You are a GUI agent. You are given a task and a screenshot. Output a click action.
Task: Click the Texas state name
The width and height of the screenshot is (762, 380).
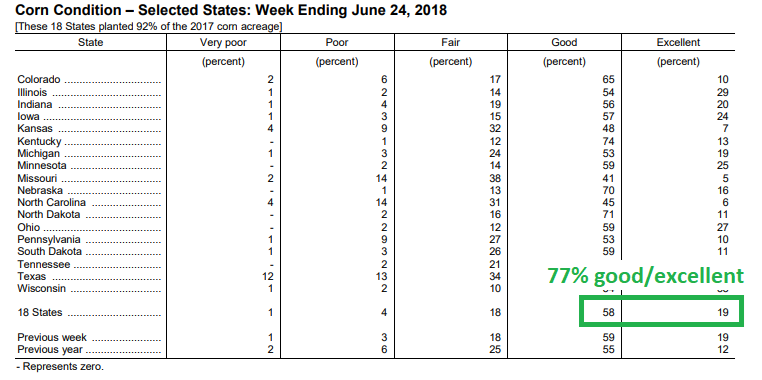tap(32, 276)
